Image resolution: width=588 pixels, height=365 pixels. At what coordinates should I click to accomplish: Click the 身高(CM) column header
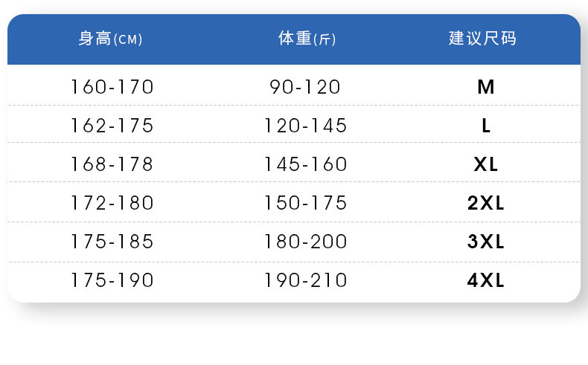(110, 39)
